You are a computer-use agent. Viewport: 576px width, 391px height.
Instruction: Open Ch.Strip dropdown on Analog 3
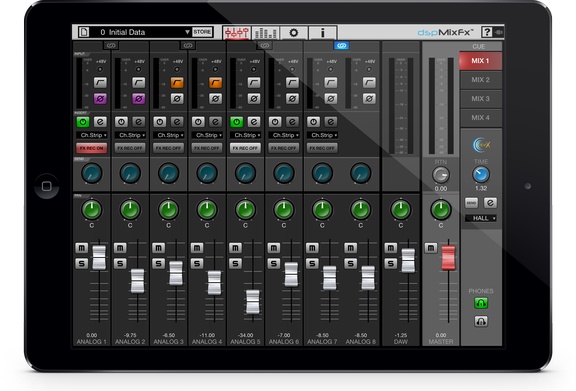coord(169,135)
